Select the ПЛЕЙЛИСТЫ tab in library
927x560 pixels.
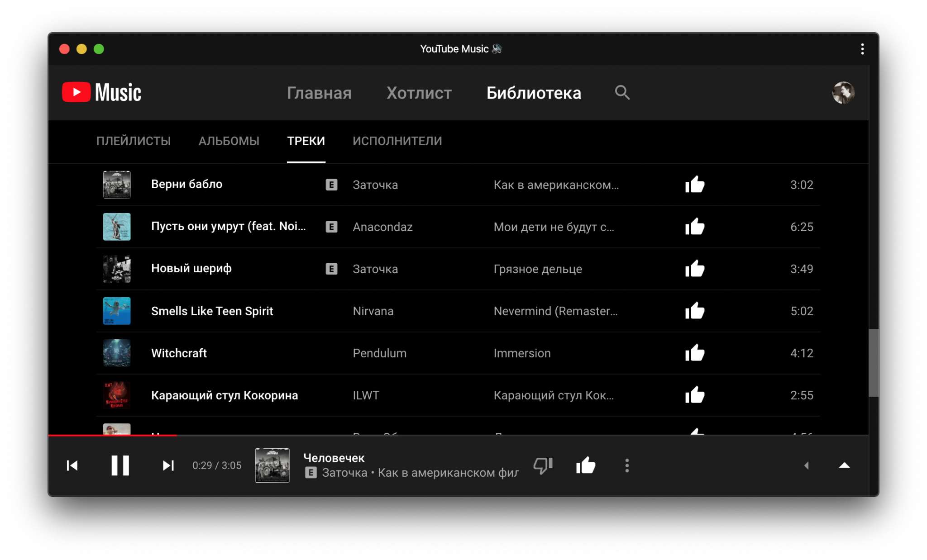click(x=133, y=141)
